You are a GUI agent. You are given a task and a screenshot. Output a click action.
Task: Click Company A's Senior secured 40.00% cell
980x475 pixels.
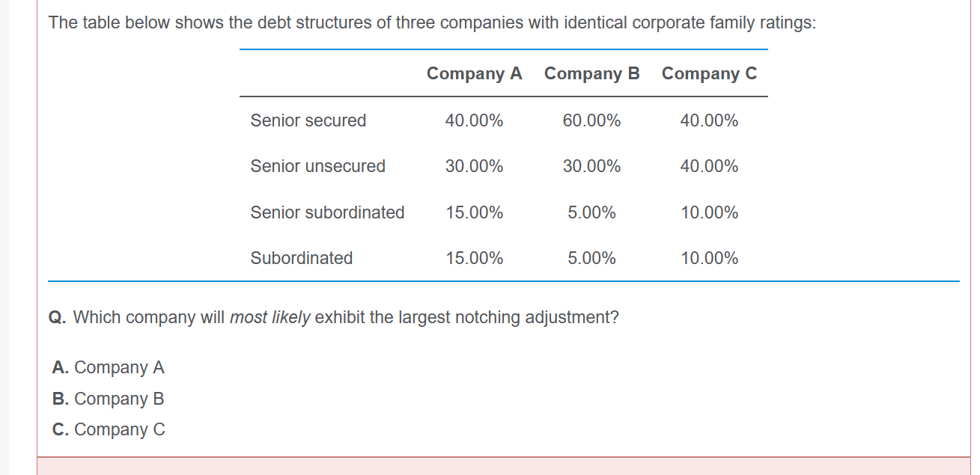pos(474,120)
